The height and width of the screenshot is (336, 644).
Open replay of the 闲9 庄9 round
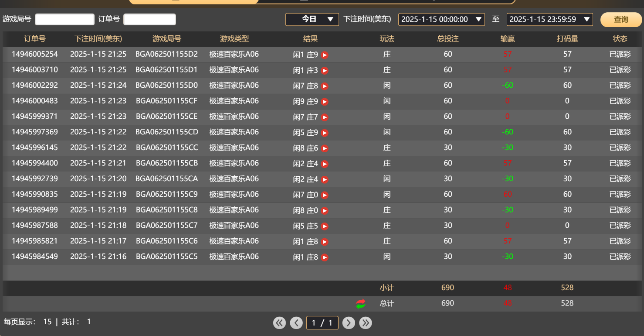[x=325, y=101]
